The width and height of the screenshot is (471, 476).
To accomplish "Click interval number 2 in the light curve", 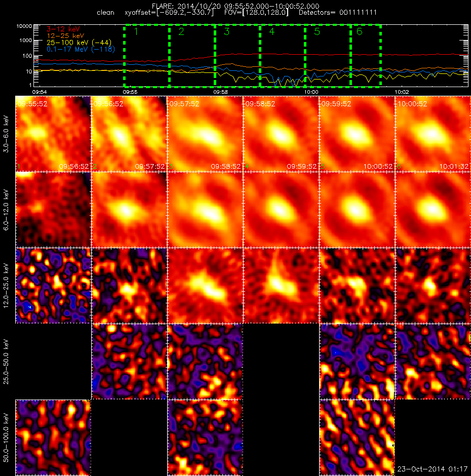I will tap(181, 31).
